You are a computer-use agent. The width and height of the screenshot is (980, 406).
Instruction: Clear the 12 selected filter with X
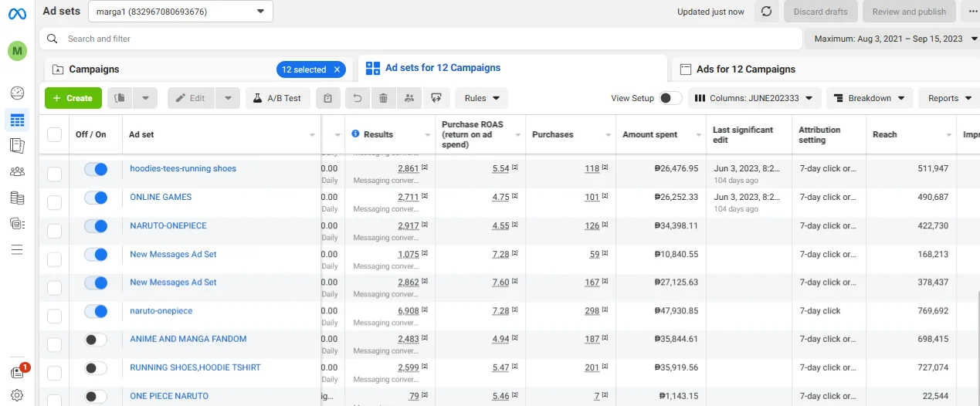(x=337, y=69)
